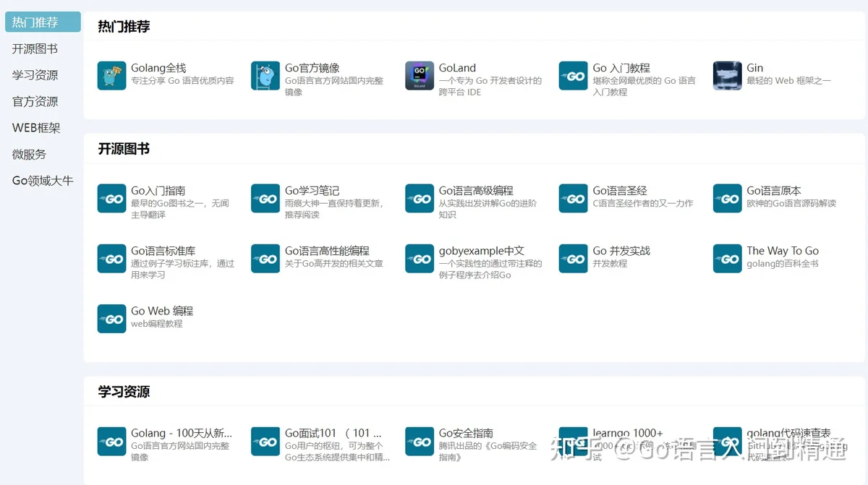Click the Go logo beside Golang - 100天从新

111,442
